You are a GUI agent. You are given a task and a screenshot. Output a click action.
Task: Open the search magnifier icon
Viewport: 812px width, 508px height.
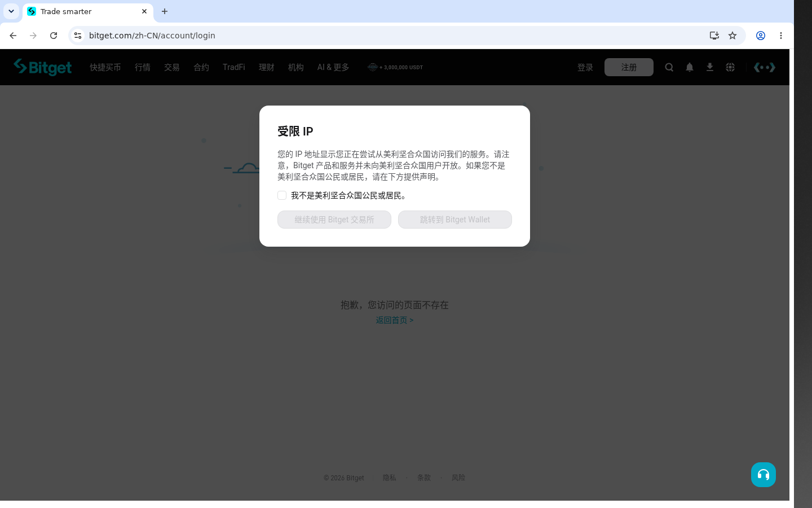point(669,67)
